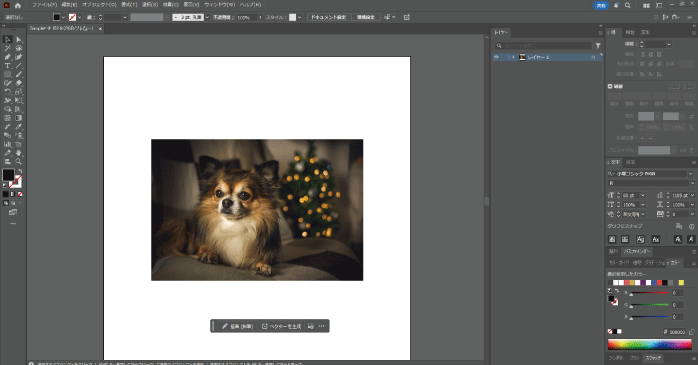
Task: Reset default fill and stroke icon
Action: (5, 185)
